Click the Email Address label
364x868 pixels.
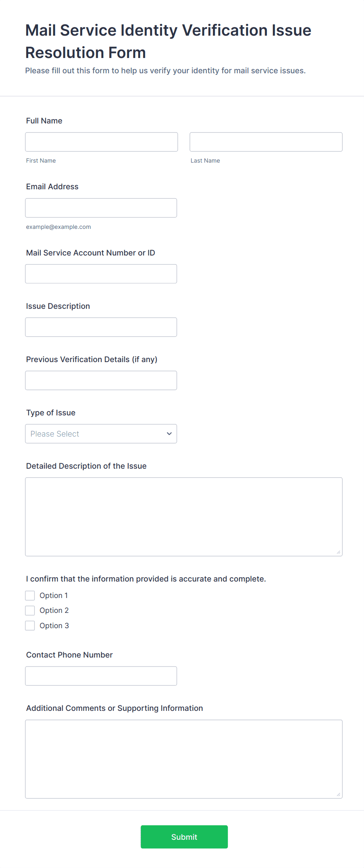(x=52, y=187)
